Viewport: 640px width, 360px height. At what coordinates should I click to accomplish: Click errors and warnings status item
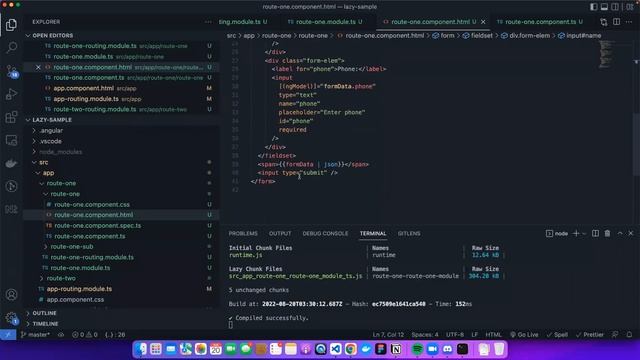pyautogui.click(x=85, y=335)
